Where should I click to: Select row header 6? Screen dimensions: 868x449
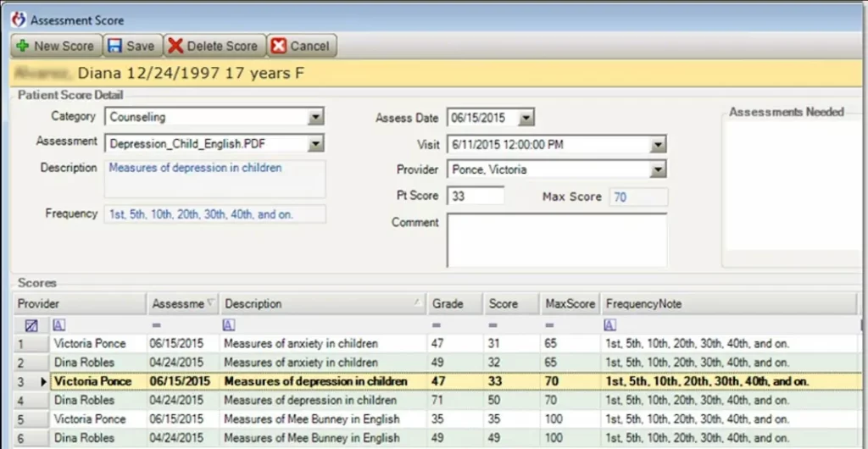(31, 438)
